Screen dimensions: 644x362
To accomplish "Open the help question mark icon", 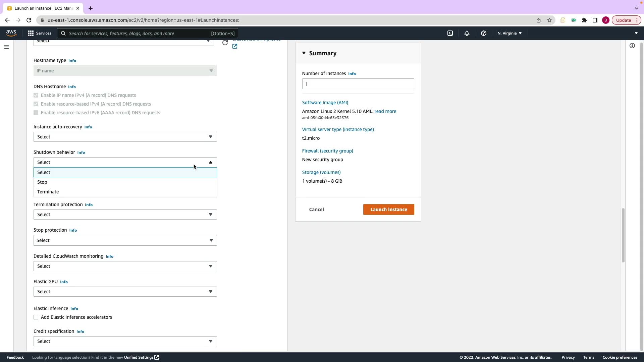I will 483,33.
